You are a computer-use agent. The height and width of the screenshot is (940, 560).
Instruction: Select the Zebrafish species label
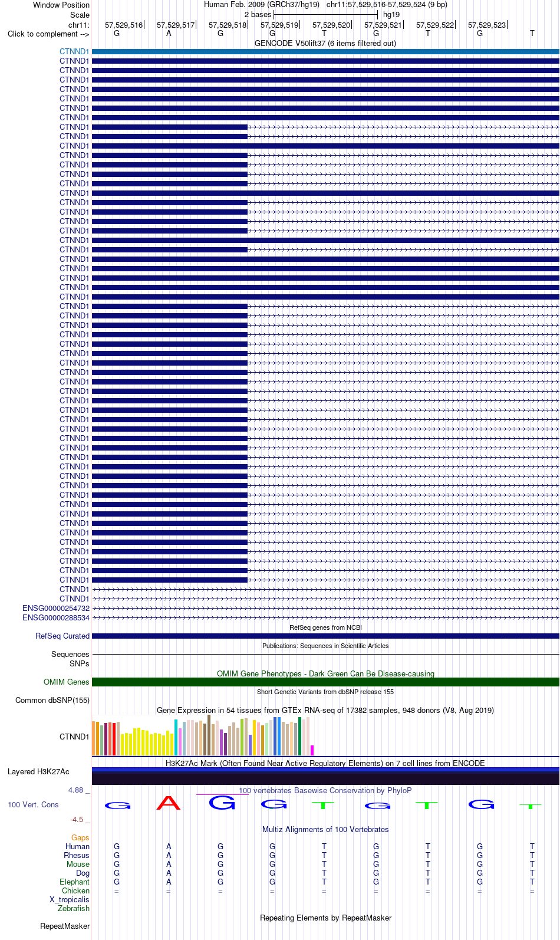click(x=74, y=908)
